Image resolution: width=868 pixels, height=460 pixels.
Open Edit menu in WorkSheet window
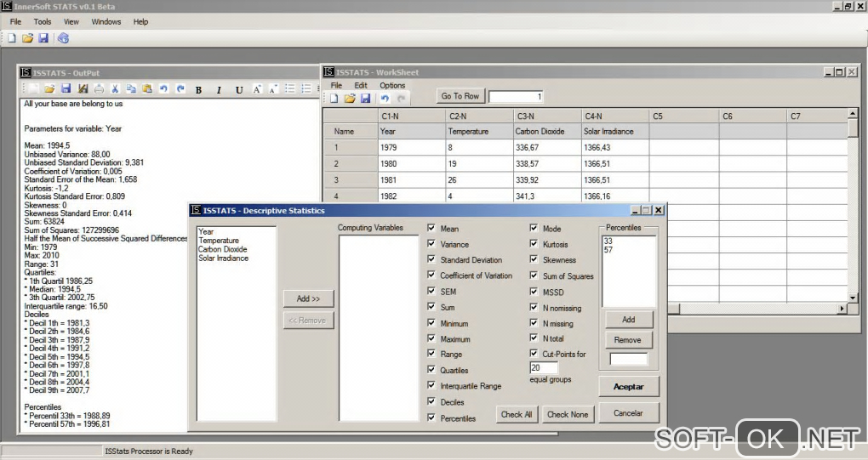point(360,85)
